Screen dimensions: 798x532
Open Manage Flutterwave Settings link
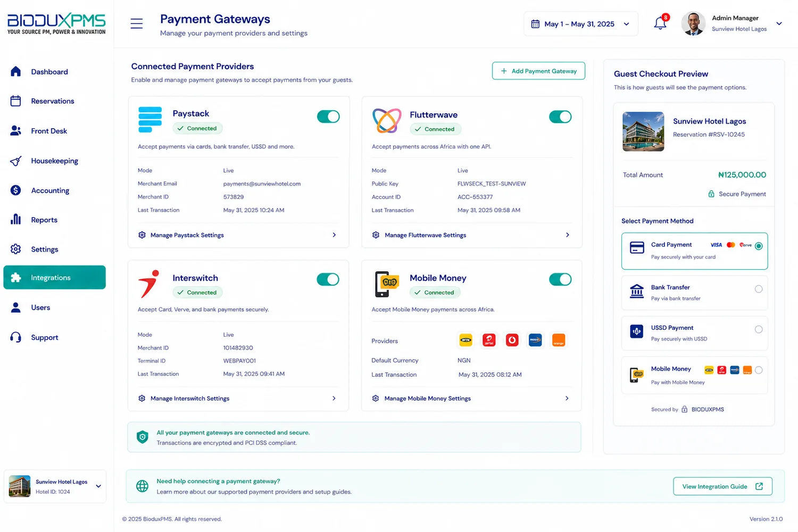(x=425, y=235)
